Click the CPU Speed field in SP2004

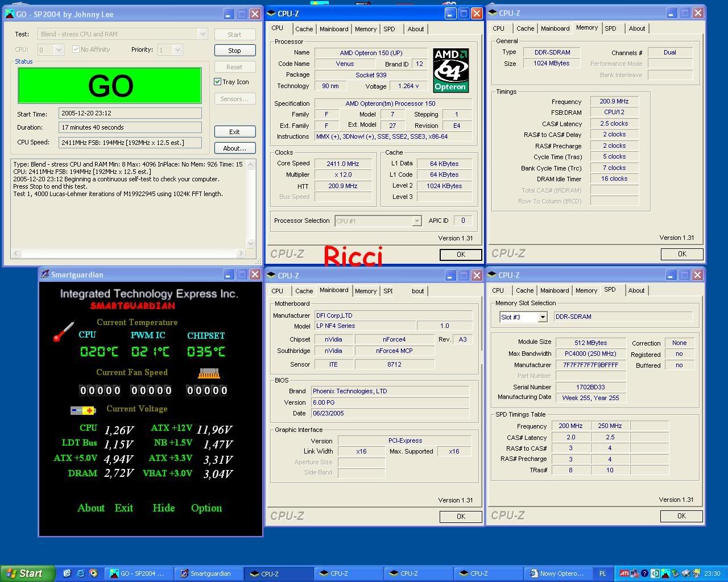[130, 143]
